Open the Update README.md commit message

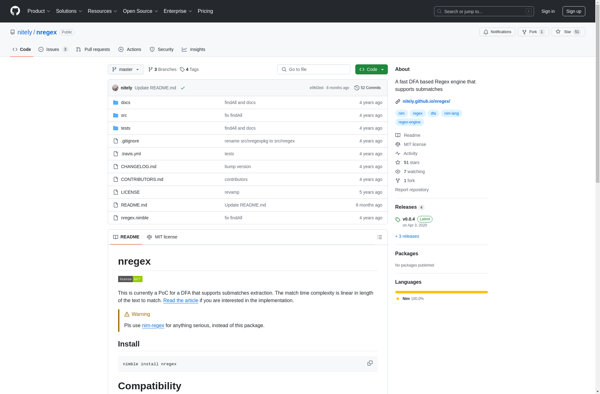click(x=155, y=88)
